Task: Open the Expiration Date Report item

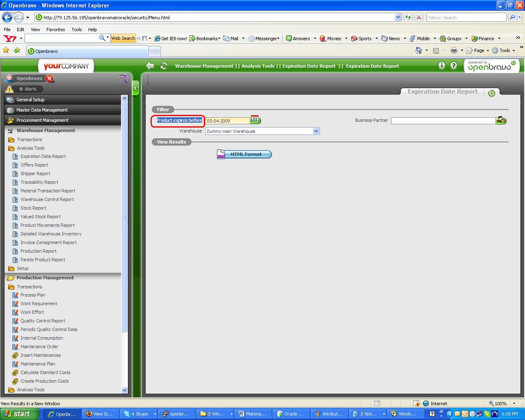Action: pos(43,156)
